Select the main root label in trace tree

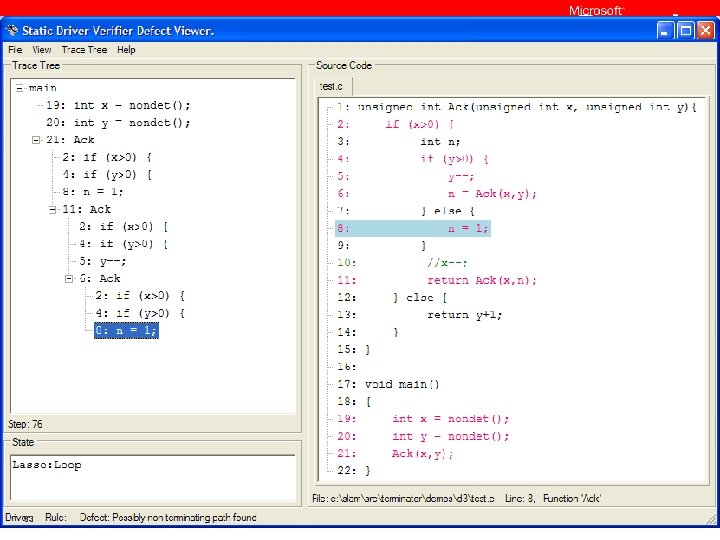[43, 88]
